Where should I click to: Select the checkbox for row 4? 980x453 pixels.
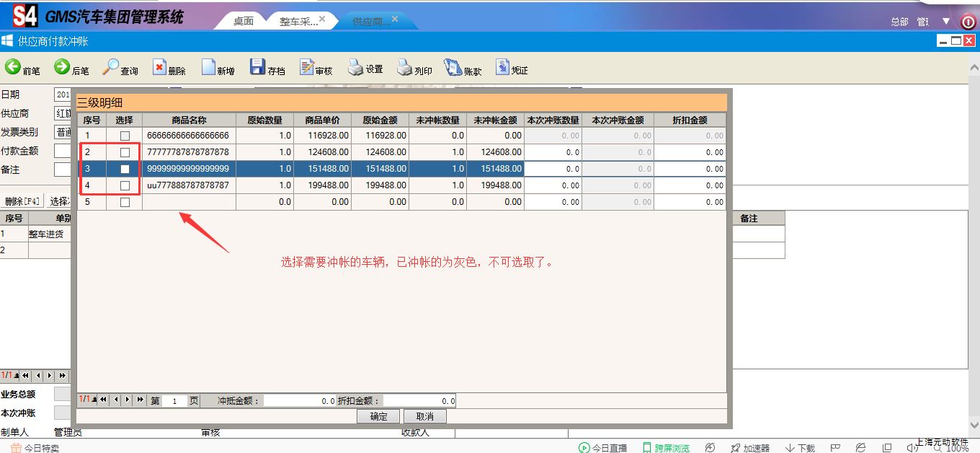pyautogui.click(x=125, y=185)
